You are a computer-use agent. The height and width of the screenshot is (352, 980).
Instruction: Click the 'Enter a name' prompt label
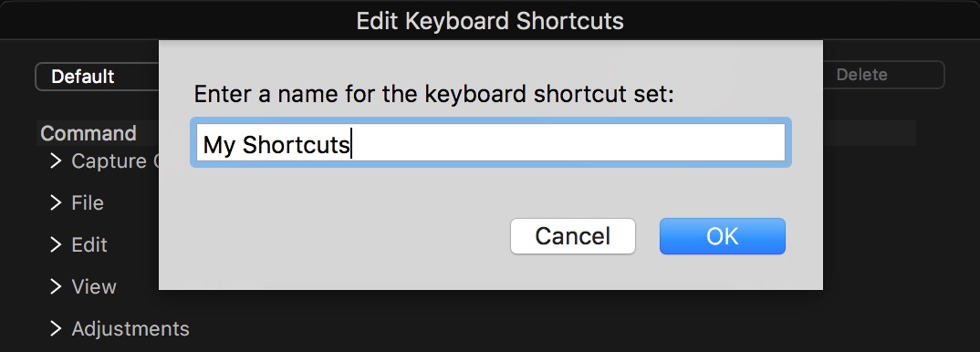(433, 94)
